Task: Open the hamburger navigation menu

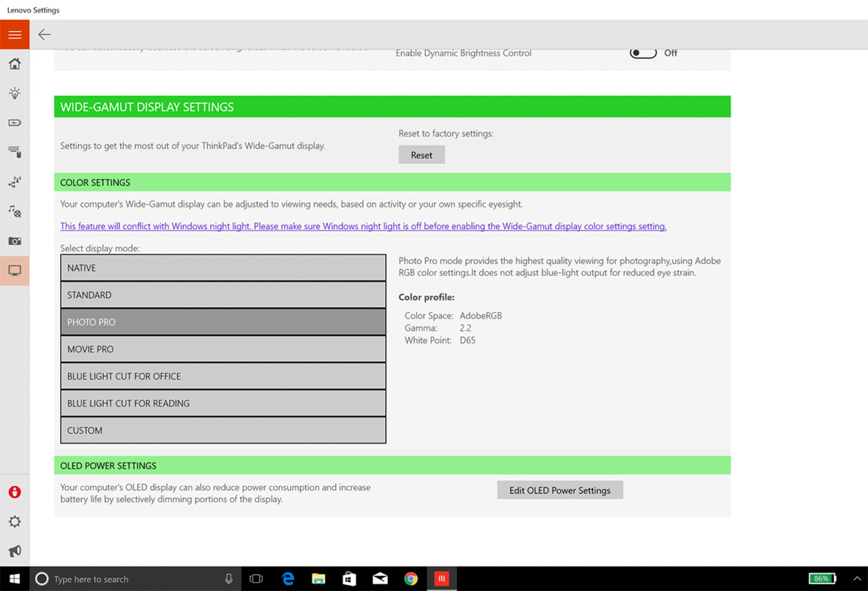Action: click(14, 35)
